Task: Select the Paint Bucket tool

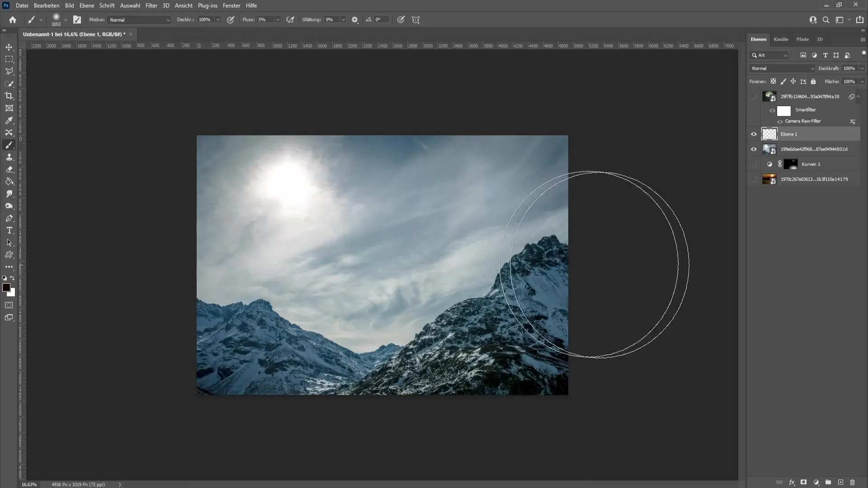Action: click(x=9, y=182)
